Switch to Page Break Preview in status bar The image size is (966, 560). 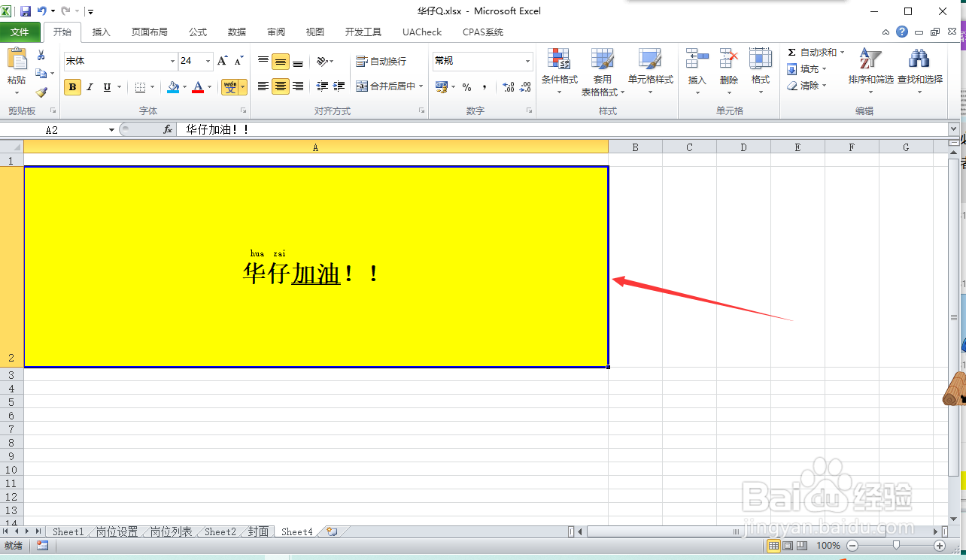click(802, 545)
